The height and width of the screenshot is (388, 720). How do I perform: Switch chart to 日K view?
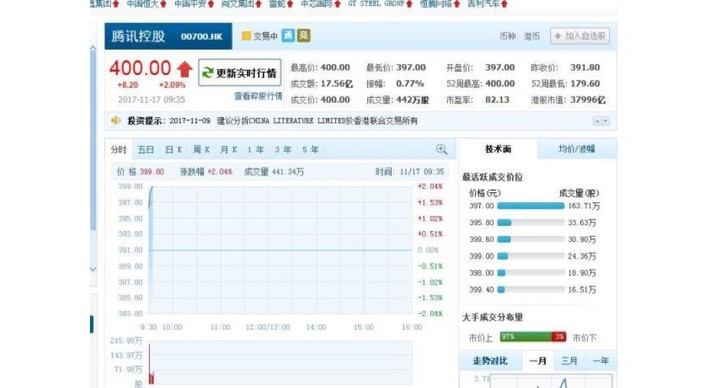point(174,150)
